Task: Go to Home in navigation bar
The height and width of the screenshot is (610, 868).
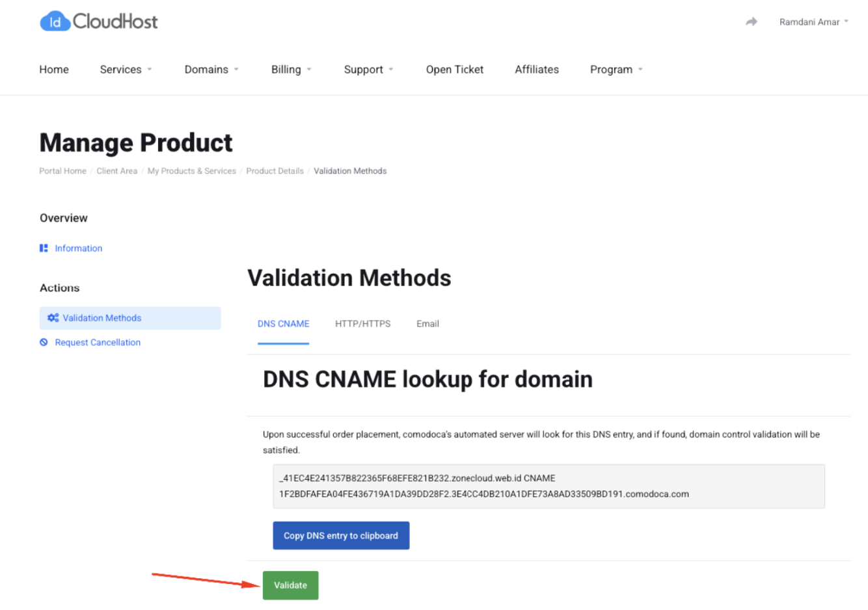Action: (54, 70)
